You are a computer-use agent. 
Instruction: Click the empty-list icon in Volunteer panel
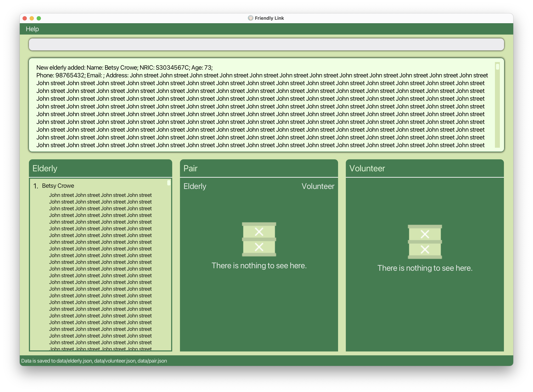click(425, 241)
